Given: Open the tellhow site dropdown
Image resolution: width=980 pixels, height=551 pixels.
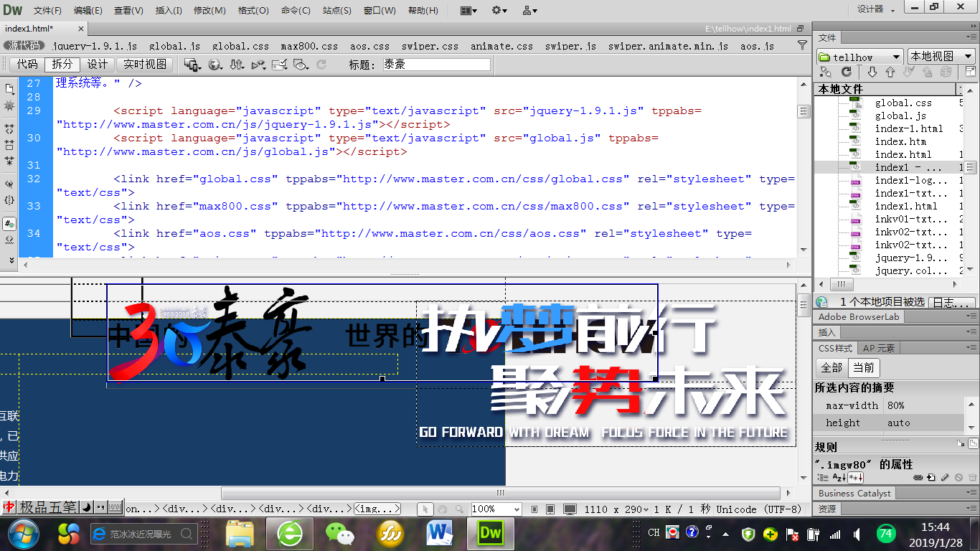Looking at the screenshot, I should [859, 57].
